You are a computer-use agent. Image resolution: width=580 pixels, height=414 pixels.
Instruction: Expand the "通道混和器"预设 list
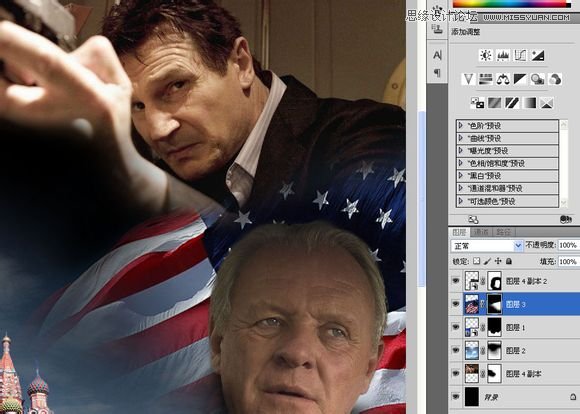click(461, 188)
